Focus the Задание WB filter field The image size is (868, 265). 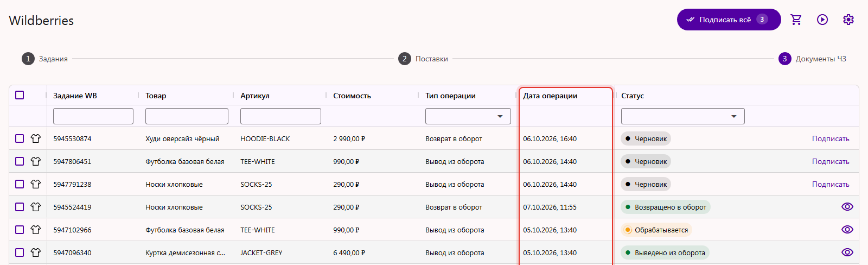(x=93, y=116)
